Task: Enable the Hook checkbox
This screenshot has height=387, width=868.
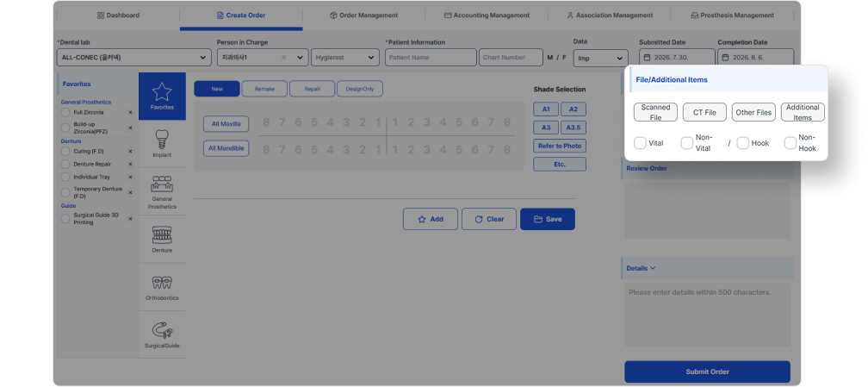Action: click(743, 143)
